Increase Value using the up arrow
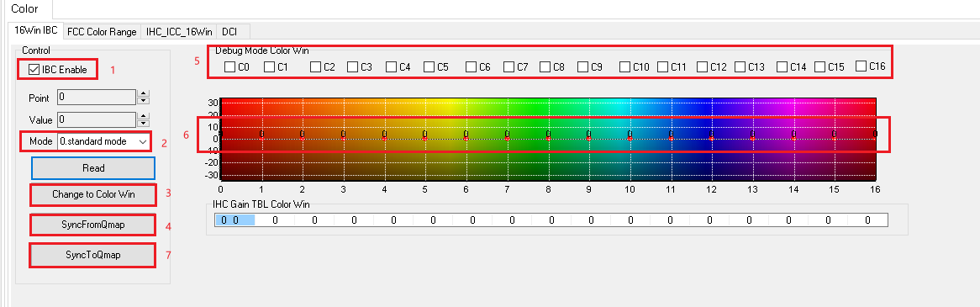Image resolution: width=980 pixels, height=307 pixels. (144, 116)
